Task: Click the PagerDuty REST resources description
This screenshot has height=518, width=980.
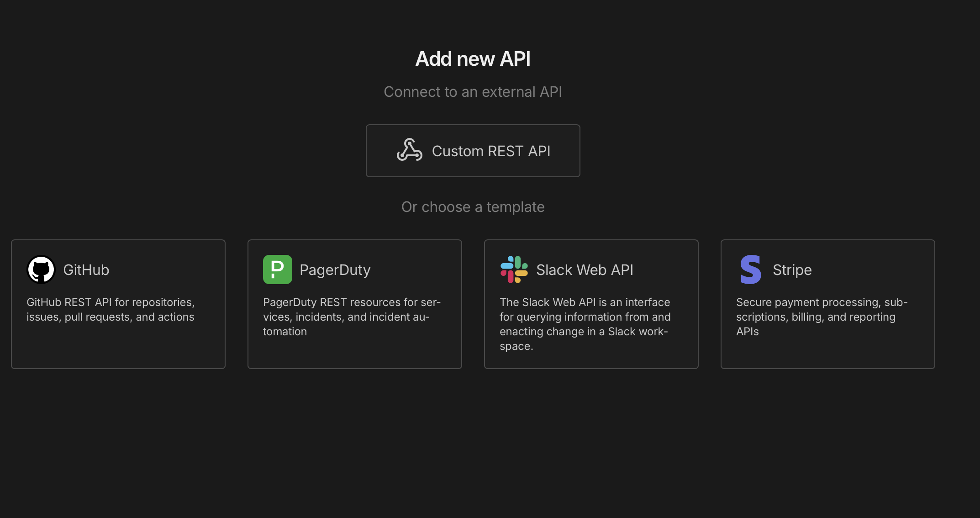Action: pyautogui.click(x=352, y=317)
